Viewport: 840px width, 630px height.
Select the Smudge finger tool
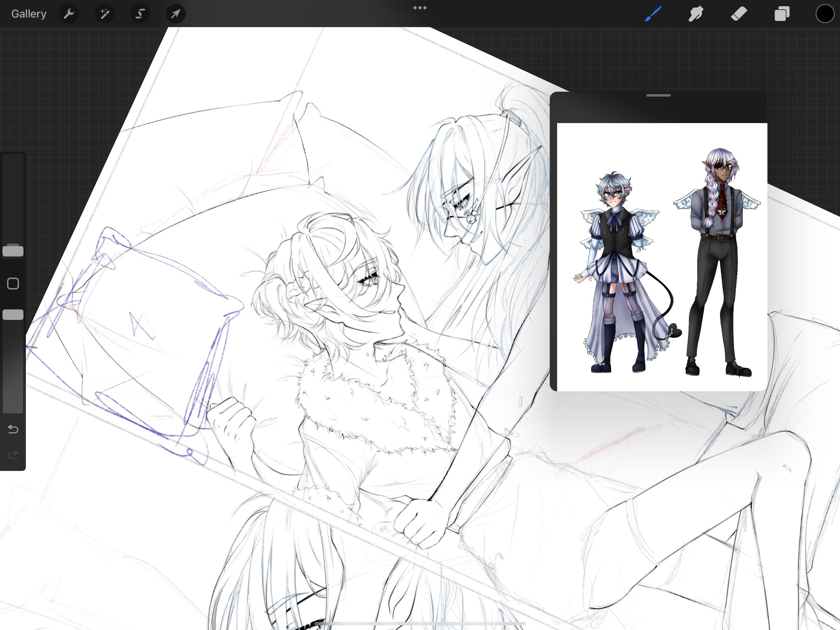click(x=696, y=14)
